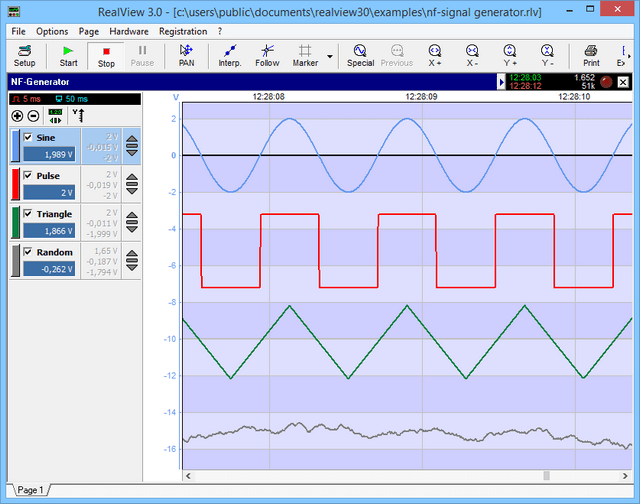Expand the Triangle channel up/down arrows

click(x=131, y=223)
